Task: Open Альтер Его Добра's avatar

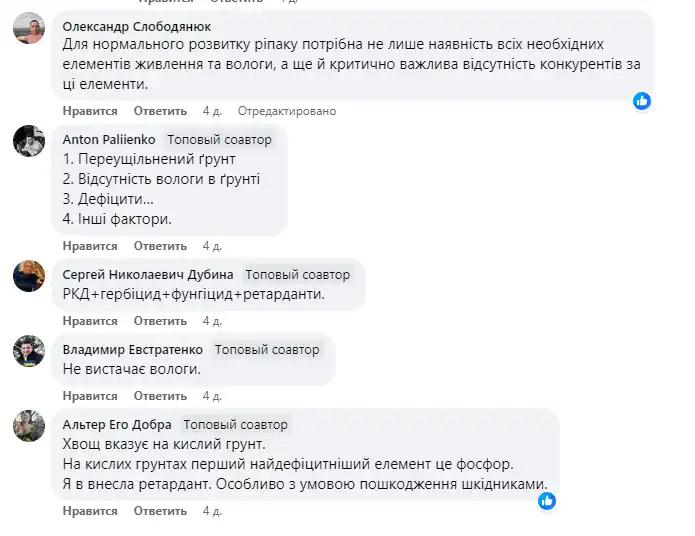Action: click(x=29, y=426)
